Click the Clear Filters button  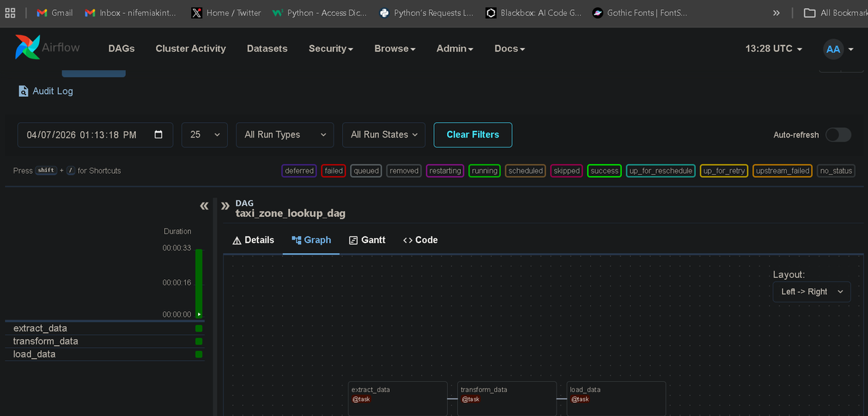[473, 135]
